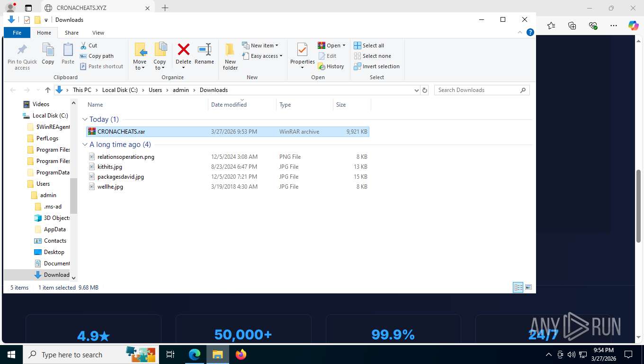
Task: Click Paste shortcut option
Action: tap(101, 66)
